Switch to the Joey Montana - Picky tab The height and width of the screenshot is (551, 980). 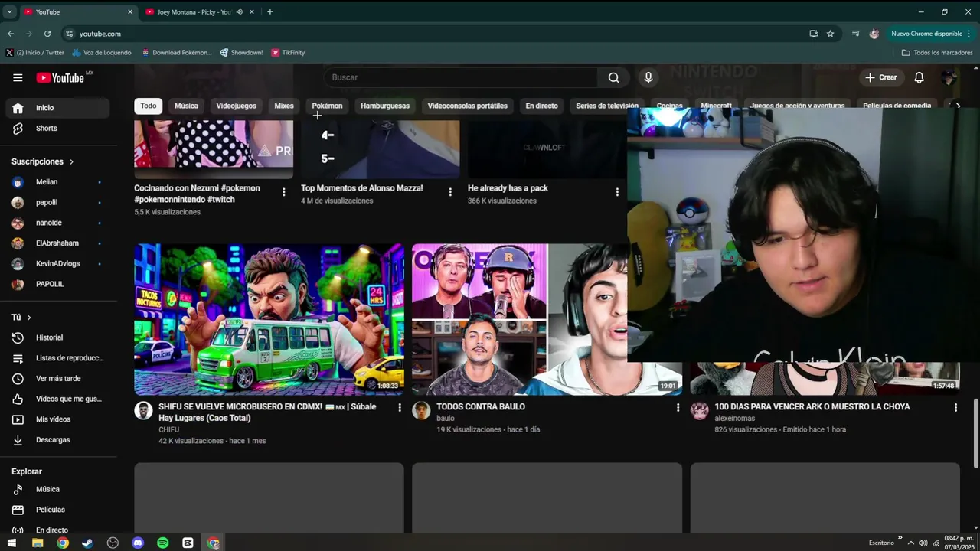point(193,12)
